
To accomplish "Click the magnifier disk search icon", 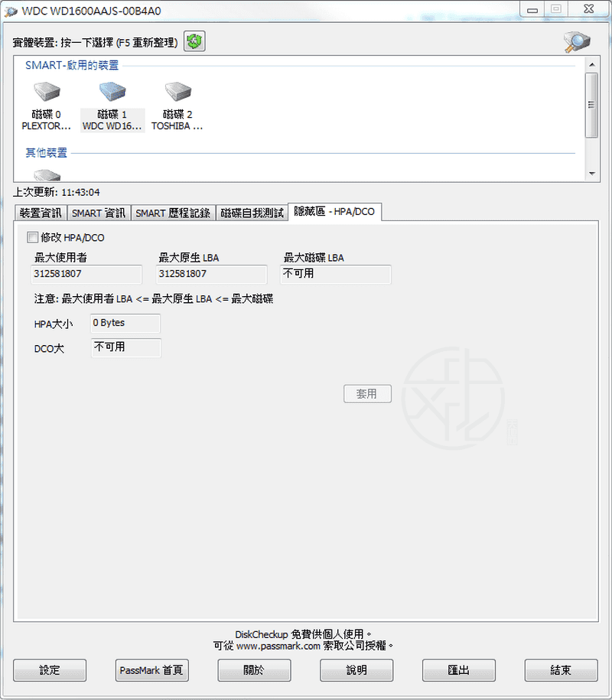I will coord(576,41).
